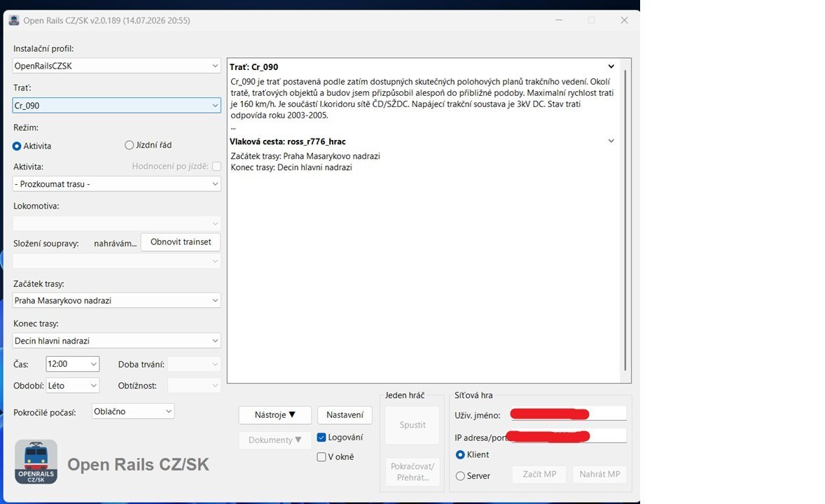Click the Začít MP button
This screenshot has width=825, height=504.
tap(539, 474)
